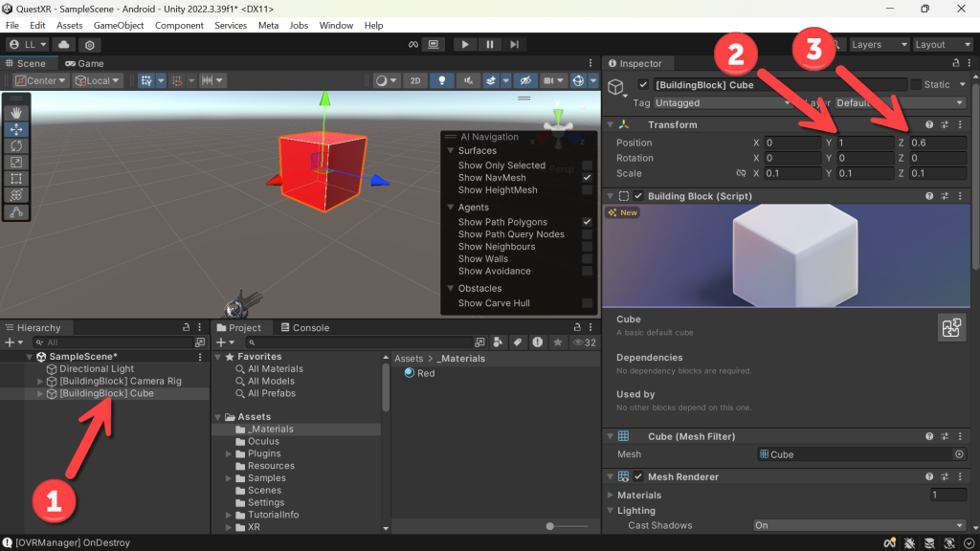Viewport: 980px width, 551px height.
Task: Open the Building Blocks icon in inspector
Action: click(x=951, y=327)
